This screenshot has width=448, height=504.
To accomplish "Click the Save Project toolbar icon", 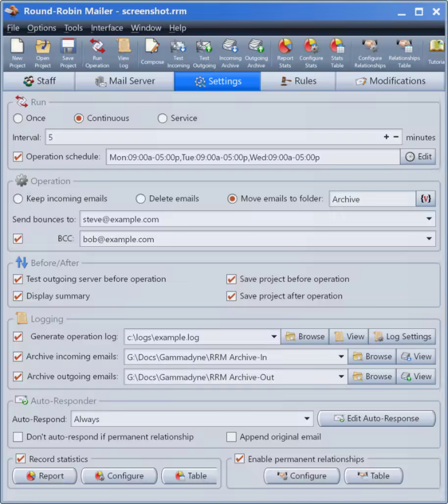I will (x=68, y=53).
